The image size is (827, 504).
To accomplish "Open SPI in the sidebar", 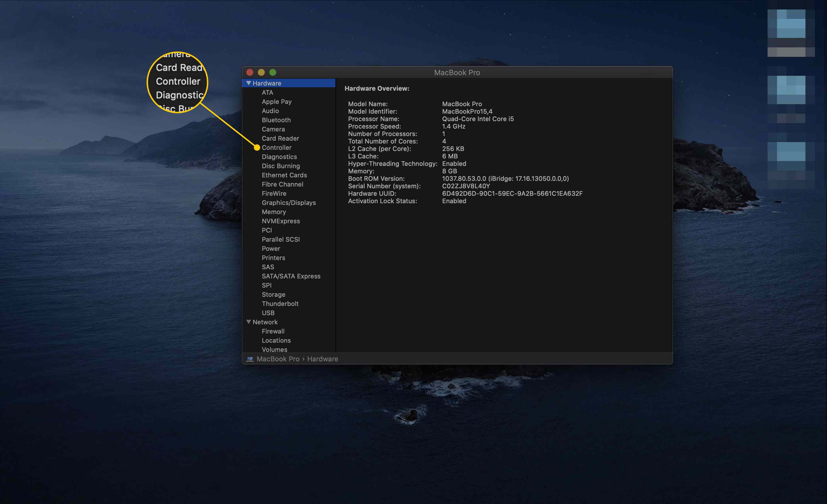I will [x=266, y=285].
